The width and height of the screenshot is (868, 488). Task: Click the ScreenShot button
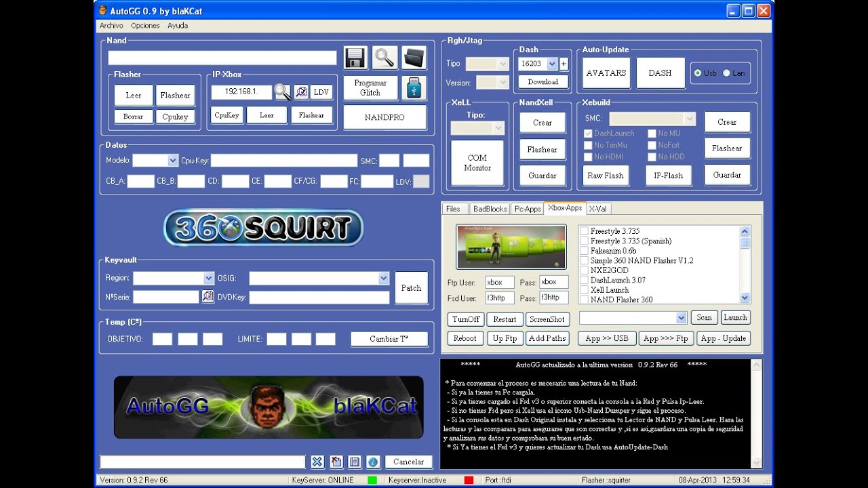547,319
